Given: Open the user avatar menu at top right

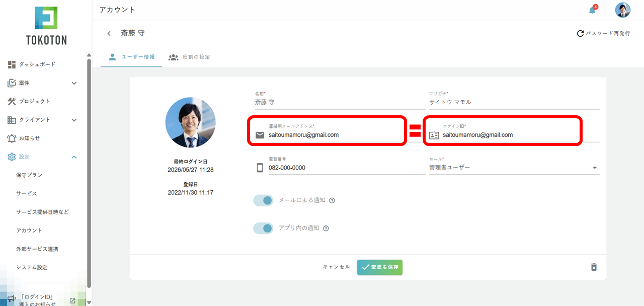Looking at the screenshot, I should tap(623, 10).
